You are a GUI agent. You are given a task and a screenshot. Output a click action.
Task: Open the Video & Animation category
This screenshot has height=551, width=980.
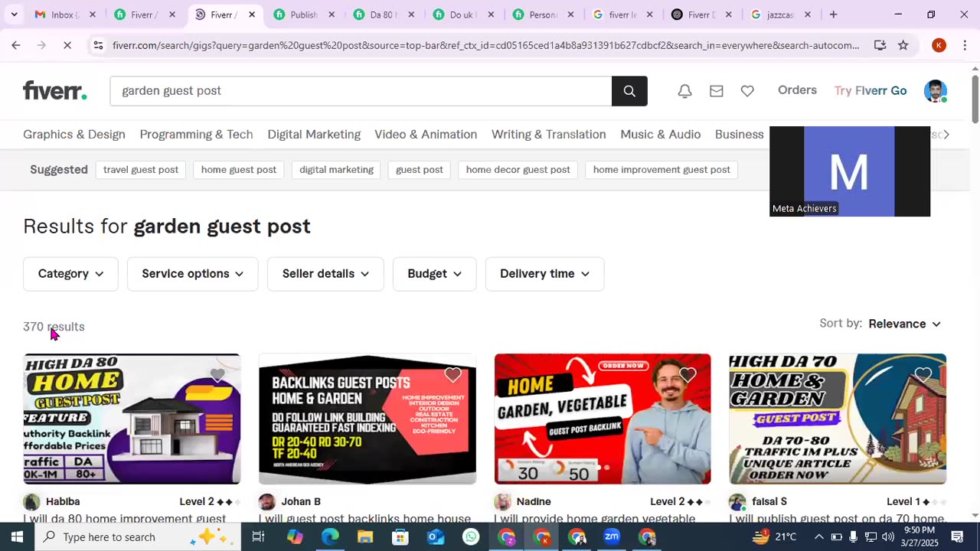click(426, 135)
